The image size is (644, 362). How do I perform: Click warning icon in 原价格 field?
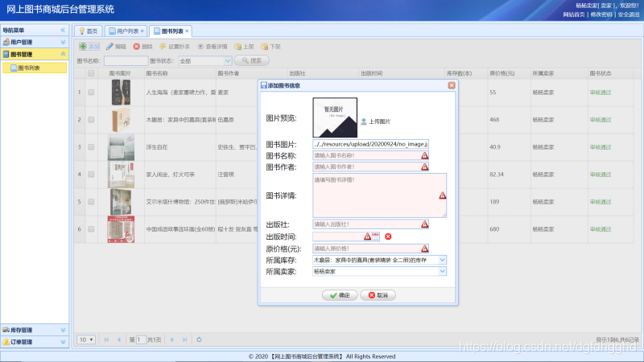tap(424, 249)
